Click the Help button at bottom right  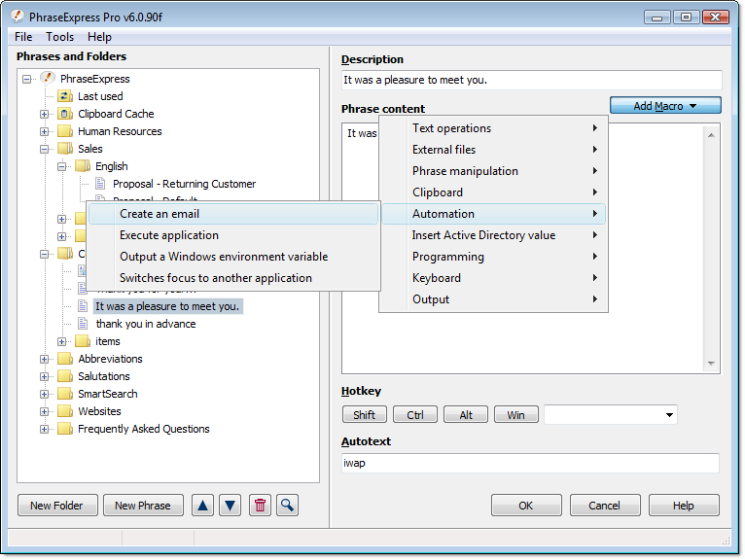(x=684, y=505)
